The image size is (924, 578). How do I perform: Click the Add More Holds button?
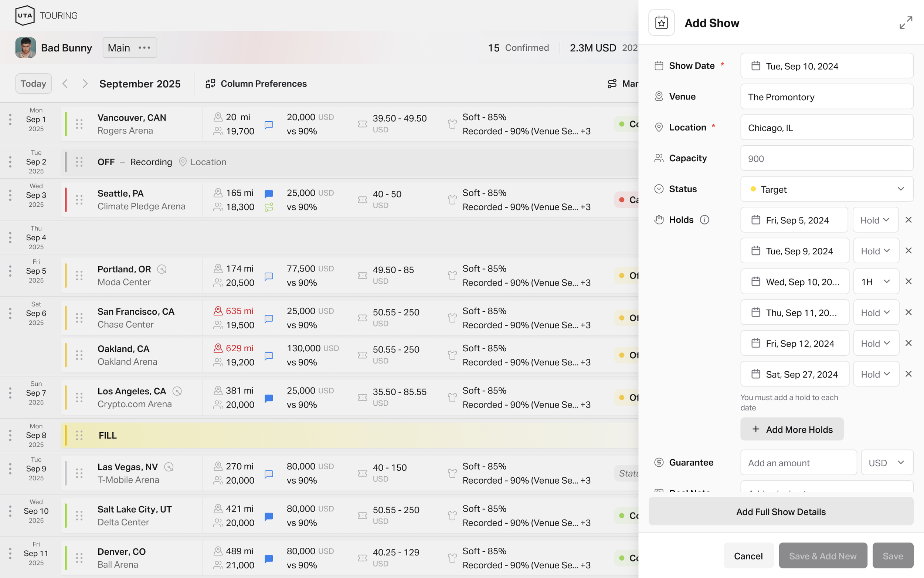(x=791, y=429)
